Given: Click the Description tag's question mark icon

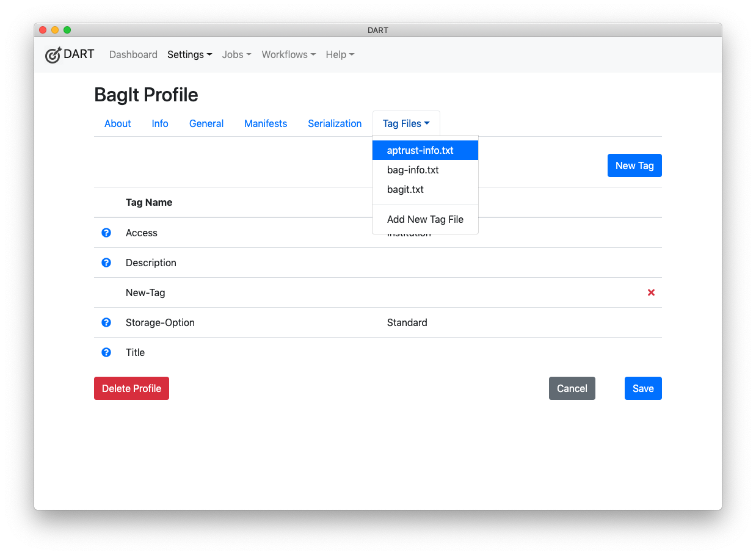Looking at the screenshot, I should tap(106, 263).
